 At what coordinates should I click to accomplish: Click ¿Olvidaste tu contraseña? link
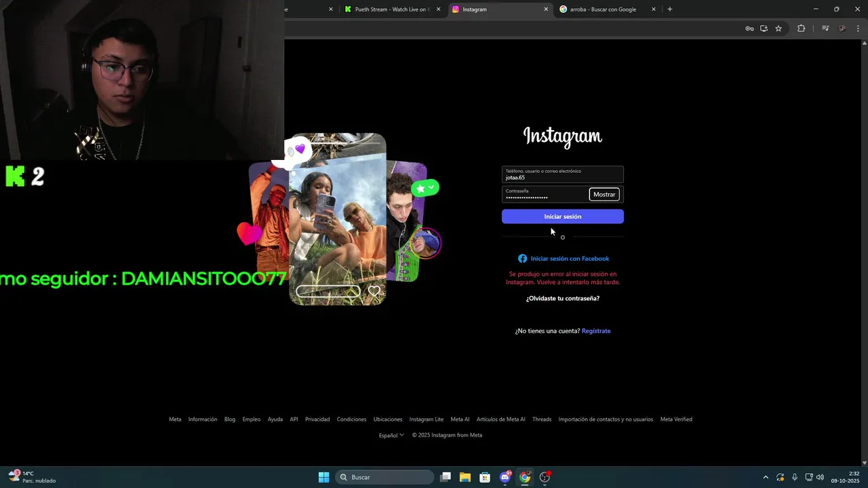coord(563,298)
